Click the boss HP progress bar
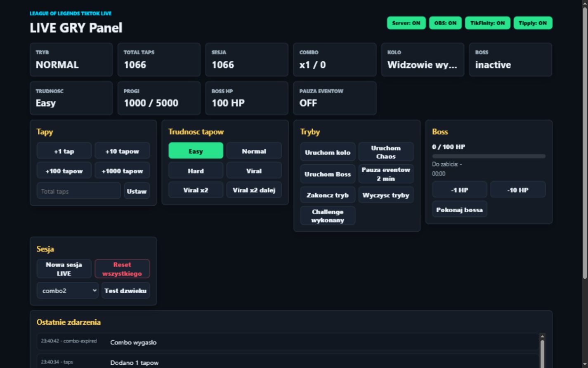 click(489, 156)
